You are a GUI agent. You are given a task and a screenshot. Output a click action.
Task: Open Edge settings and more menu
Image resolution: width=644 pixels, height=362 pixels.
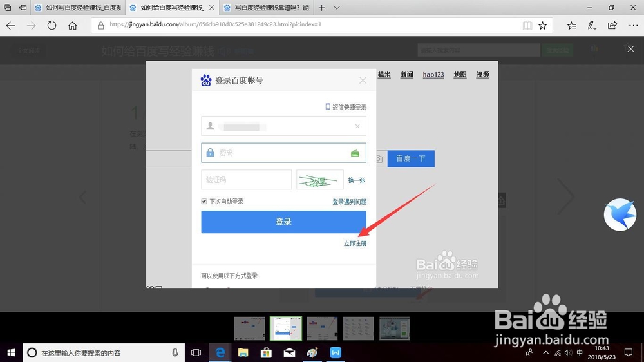pos(633,26)
